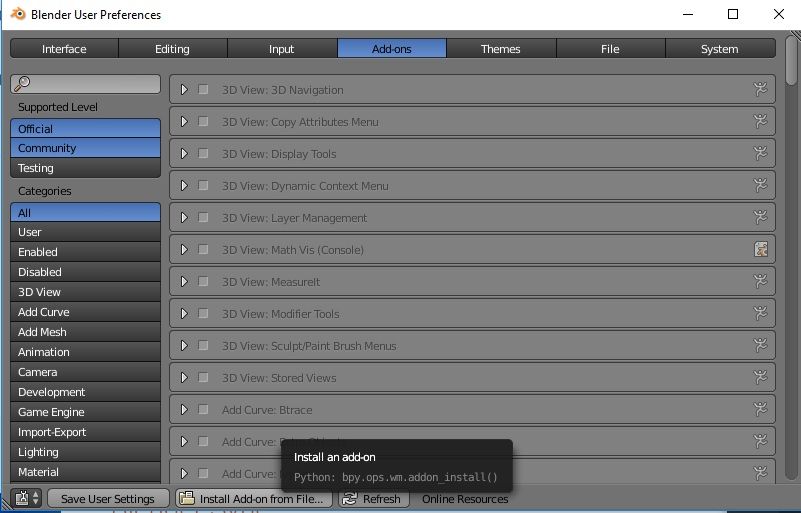The width and height of the screenshot is (801, 513).
Task: Enable the Stored Views add-on checkbox
Action: tap(203, 378)
